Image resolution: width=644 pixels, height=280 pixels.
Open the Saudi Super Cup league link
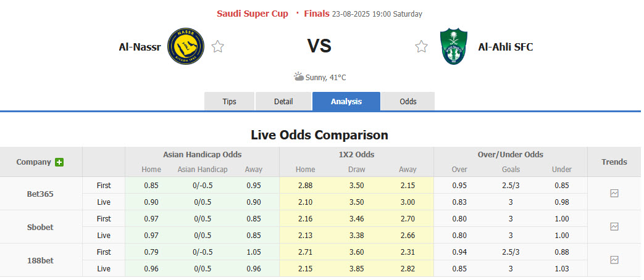[x=252, y=14]
